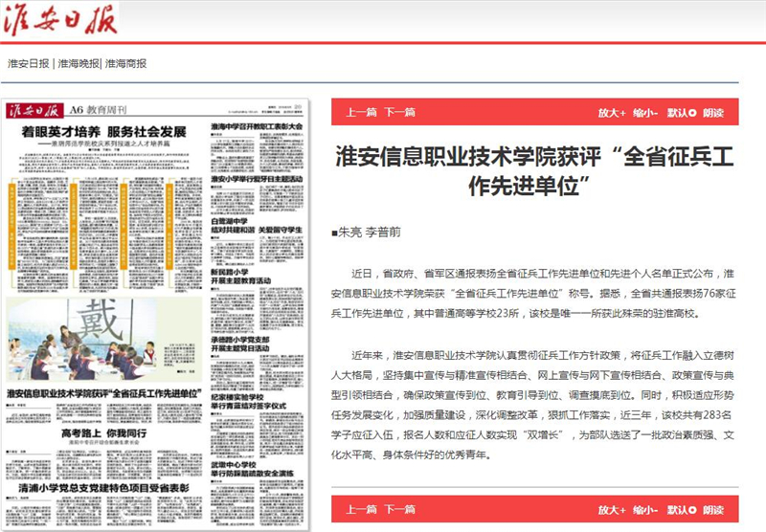This screenshot has width=766, height=532.
Task: Open page article 白鹭湖中学结对共建和谐
Action: pos(257,226)
